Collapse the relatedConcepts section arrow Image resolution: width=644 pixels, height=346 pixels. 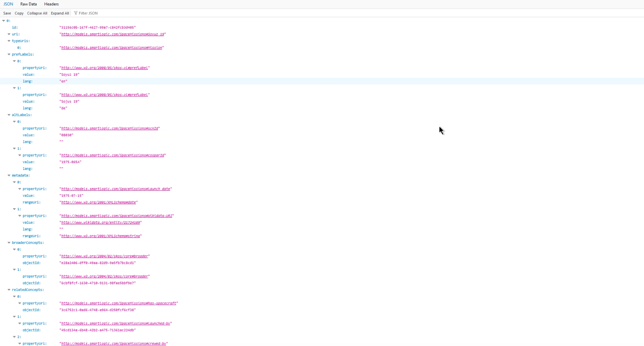(x=9, y=290)
